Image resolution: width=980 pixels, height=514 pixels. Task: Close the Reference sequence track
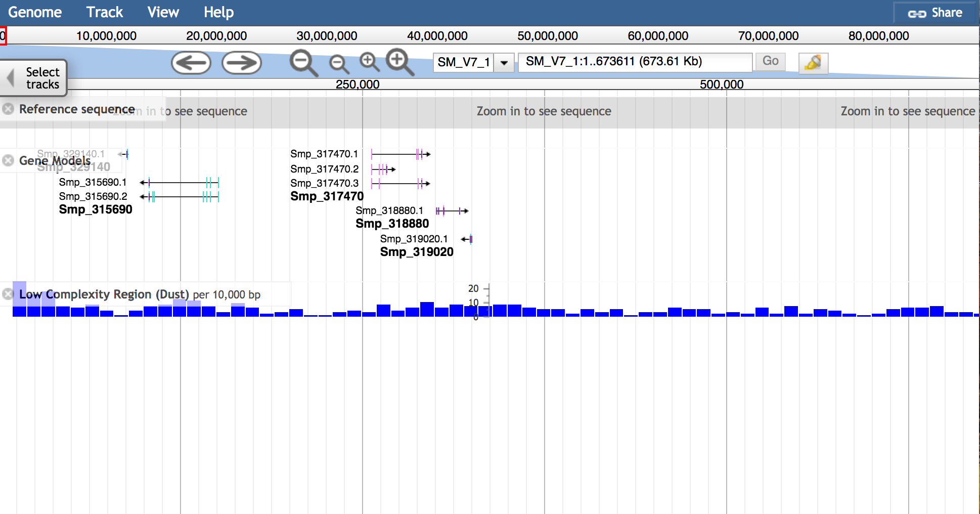[8, 109]
